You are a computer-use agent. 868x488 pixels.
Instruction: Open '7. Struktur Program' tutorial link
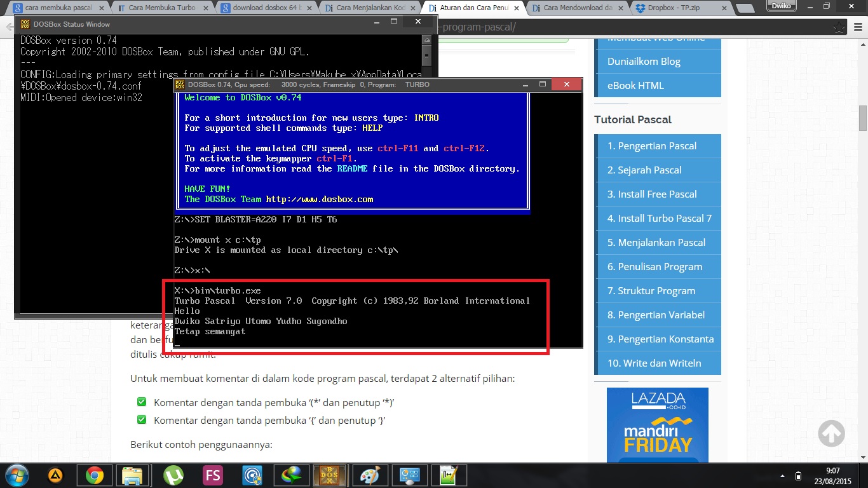pos(657,291)
